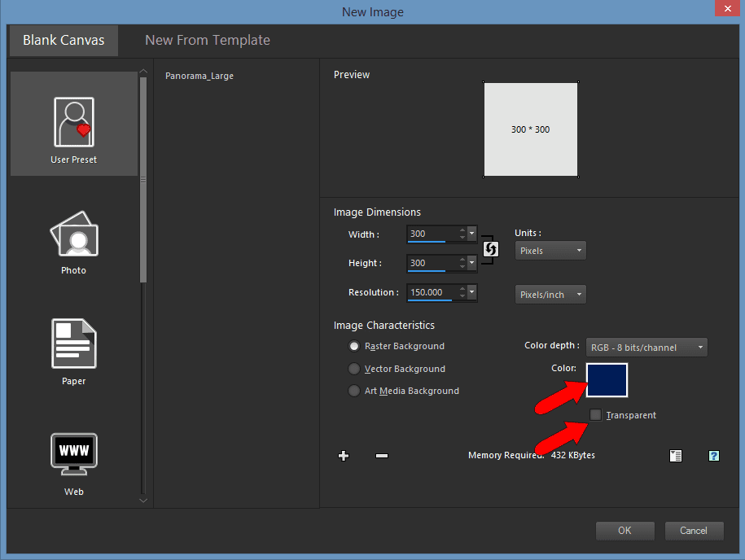Select the Art Media Background radio button

354,391
